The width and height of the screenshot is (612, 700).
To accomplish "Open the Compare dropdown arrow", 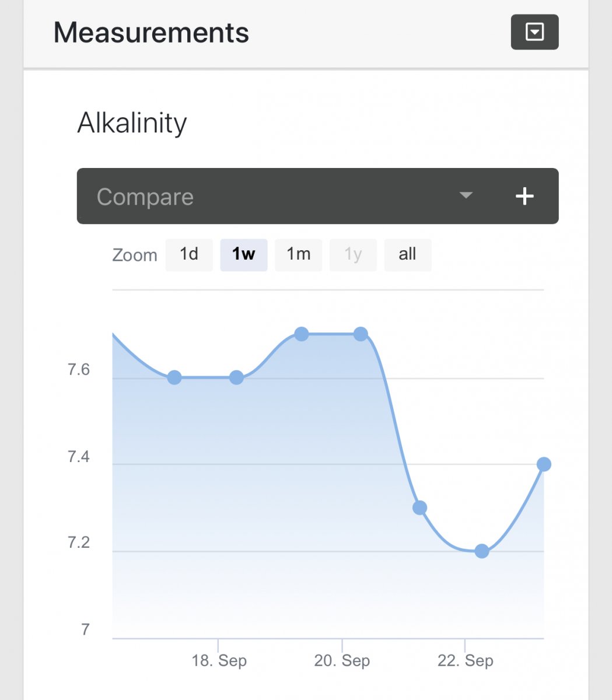I will pyautogui.click(x=466, y=195).
